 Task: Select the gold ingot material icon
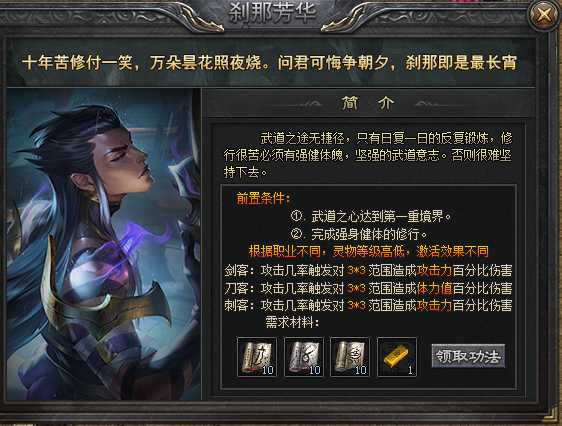coord(397,357)
